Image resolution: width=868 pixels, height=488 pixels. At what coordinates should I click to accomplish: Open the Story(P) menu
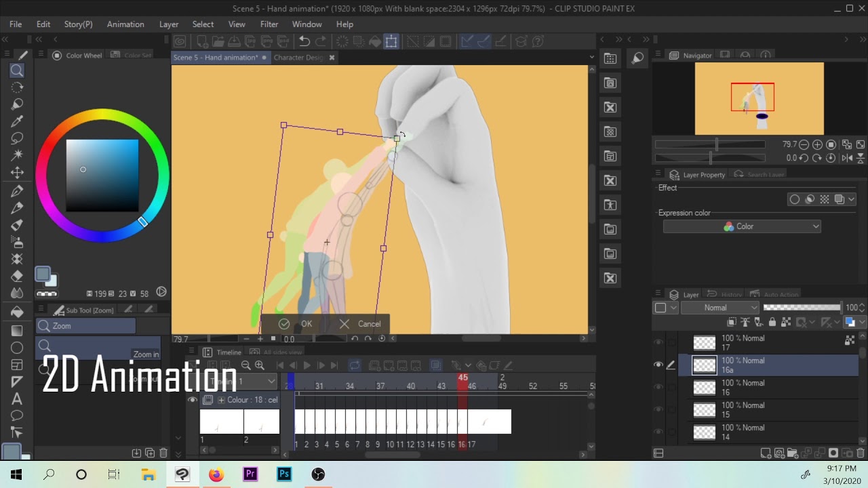point(79,24)
